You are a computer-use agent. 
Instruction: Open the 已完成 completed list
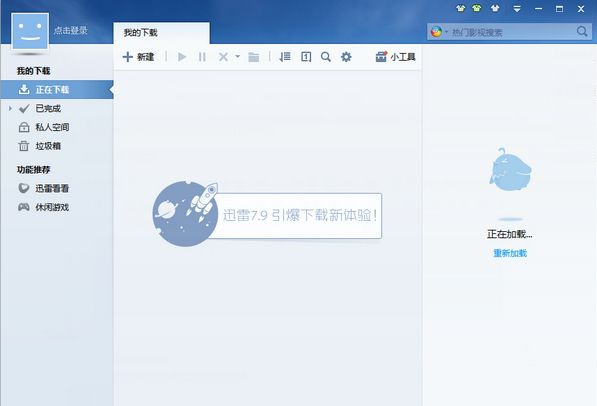tap(48, 109)
